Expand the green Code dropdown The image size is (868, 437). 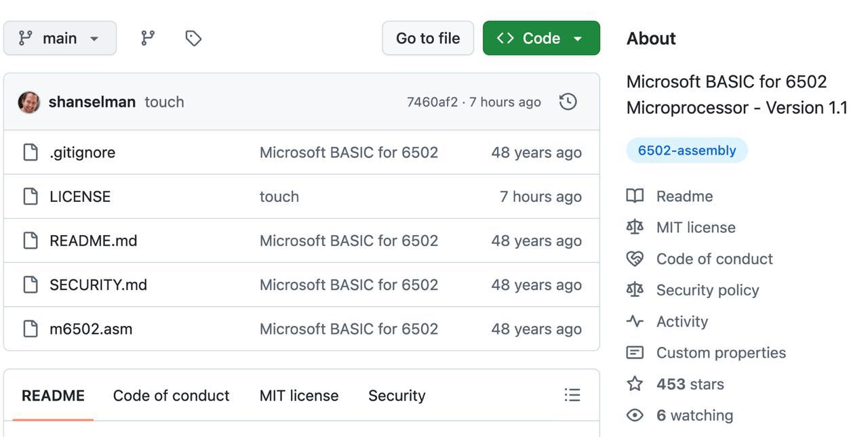(541, 38)
